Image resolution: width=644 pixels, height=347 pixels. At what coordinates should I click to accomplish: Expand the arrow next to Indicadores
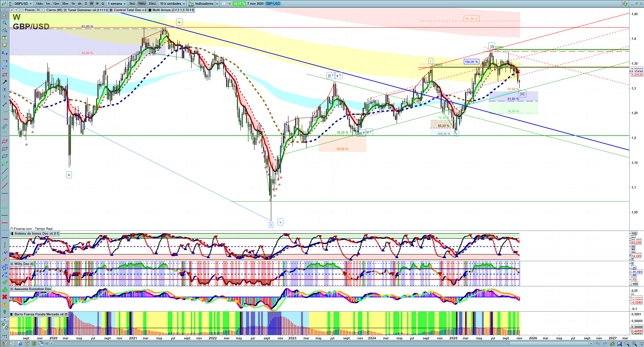217,4
